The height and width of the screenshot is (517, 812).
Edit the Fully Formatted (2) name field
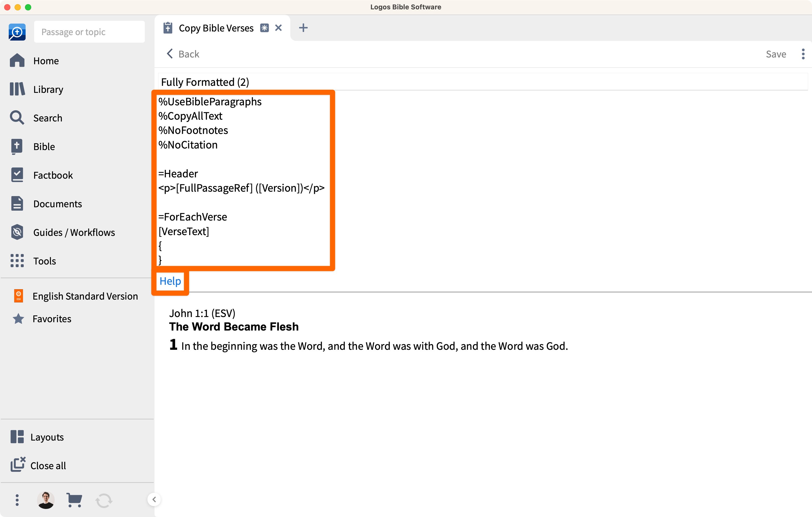pos(483,82)
